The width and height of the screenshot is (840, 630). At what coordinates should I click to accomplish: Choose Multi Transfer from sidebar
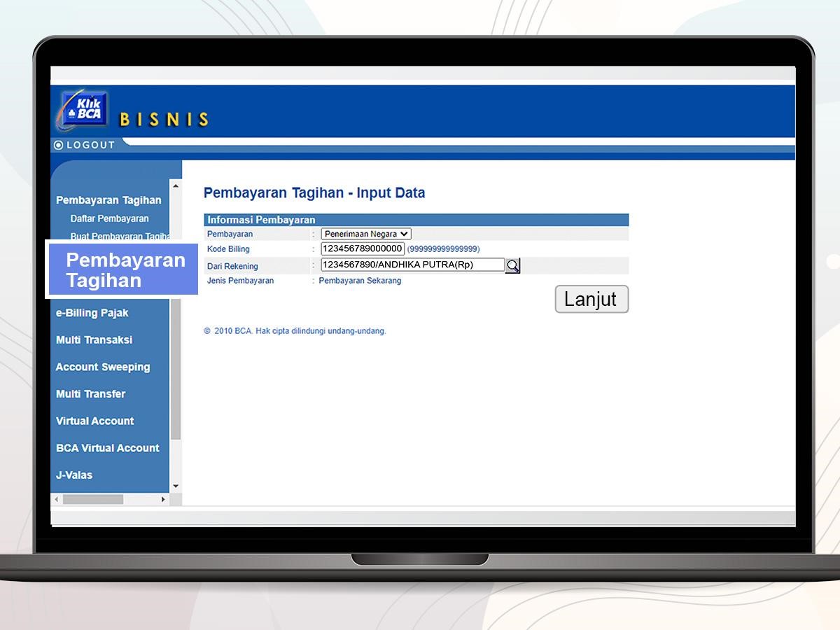tap(90, 394)
